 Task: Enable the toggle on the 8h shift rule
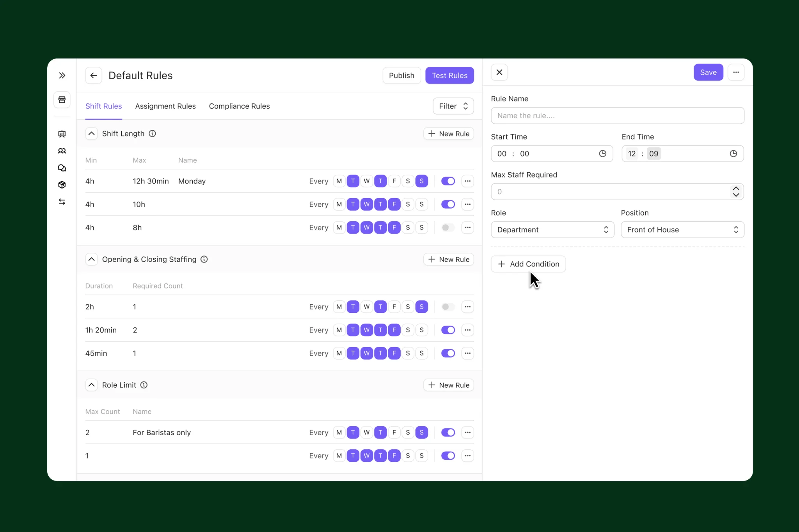tap(447, 227)
